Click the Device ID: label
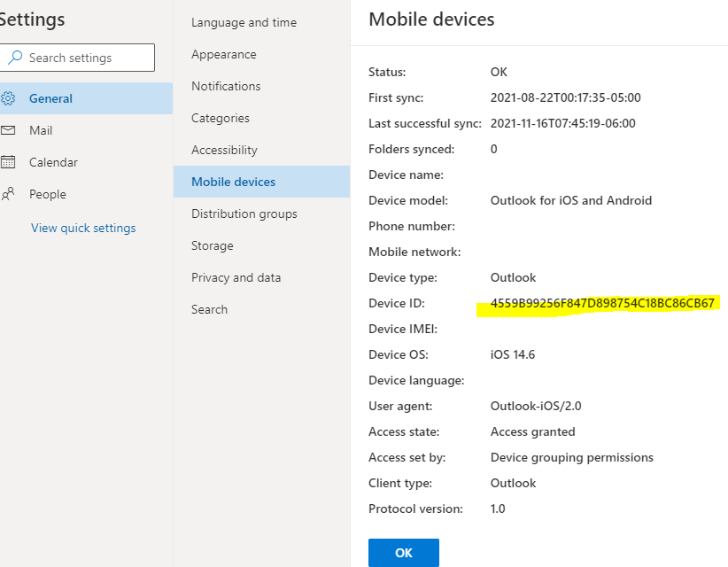This screenshot has width=728, height=567. 397,303
